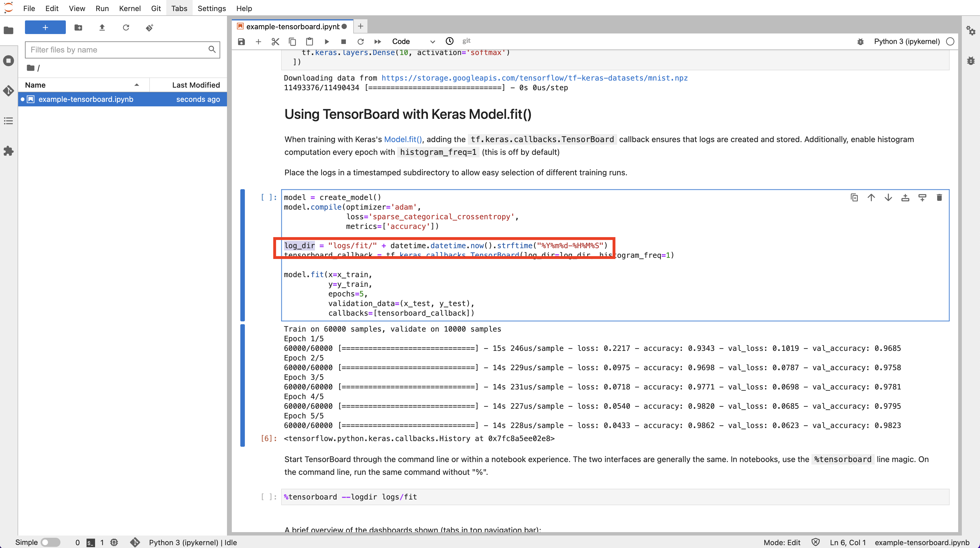Open the Model.fit() documentation link
Screen dimensions: 980x548
(403, 139)
